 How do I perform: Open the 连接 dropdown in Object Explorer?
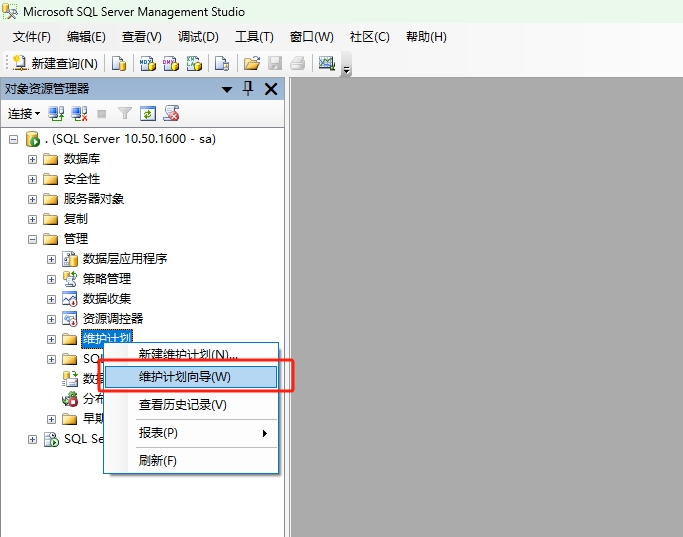click(x=24, y=114)
